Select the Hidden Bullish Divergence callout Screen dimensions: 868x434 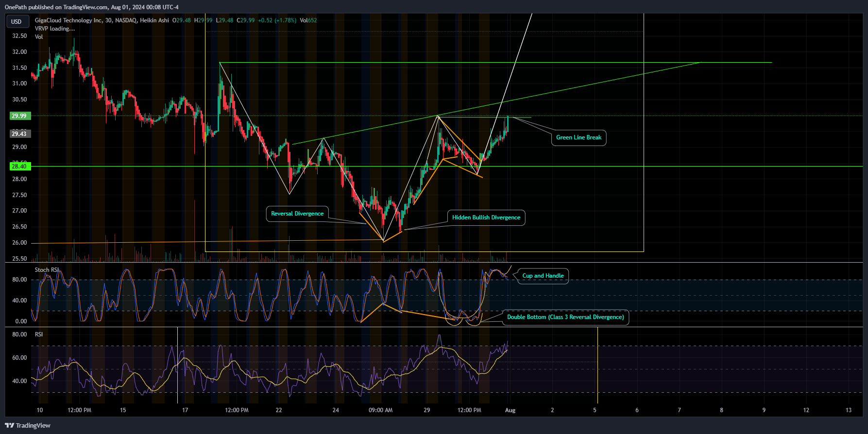[486, 217]
